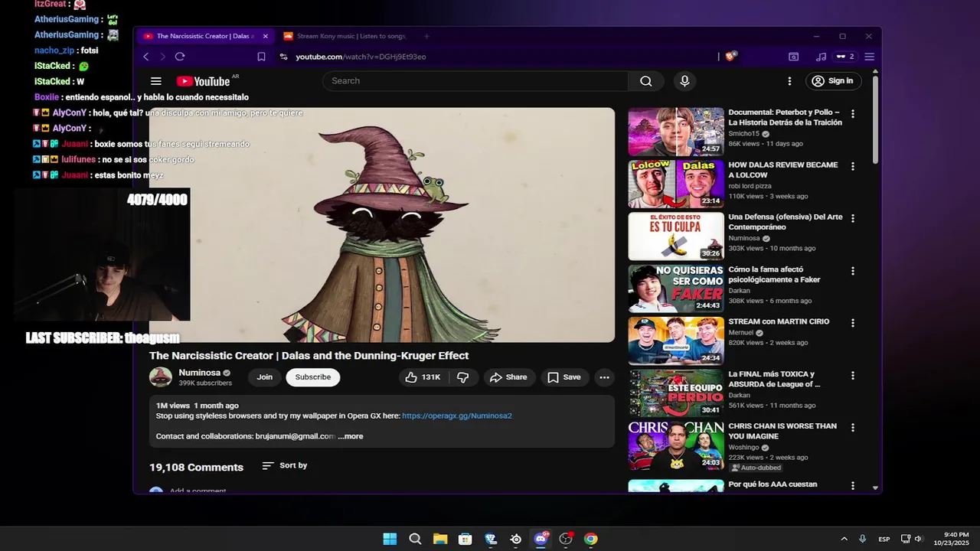Open 'HOW DALAS REVIEW BECAME A LOLCOW' thumbnail
Image resolution: width=980 pixels, height=551 pixels.
[676, 184]
